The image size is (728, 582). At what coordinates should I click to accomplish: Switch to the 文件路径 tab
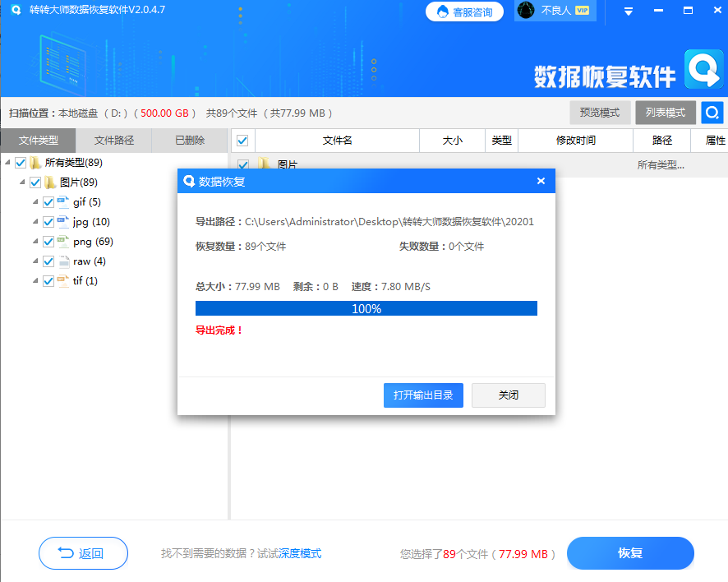(113, 141)
